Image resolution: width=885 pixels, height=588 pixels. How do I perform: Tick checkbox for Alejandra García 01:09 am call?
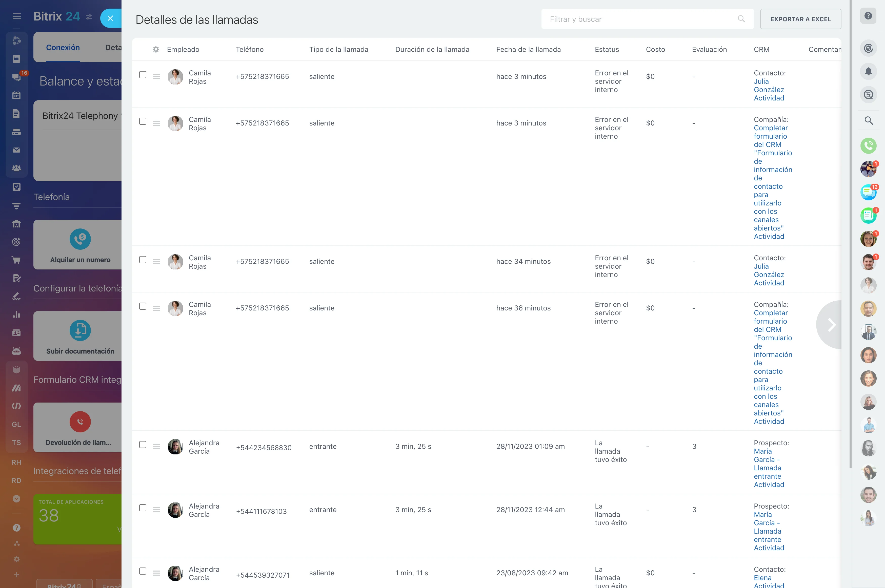click(x=143, y=444)
